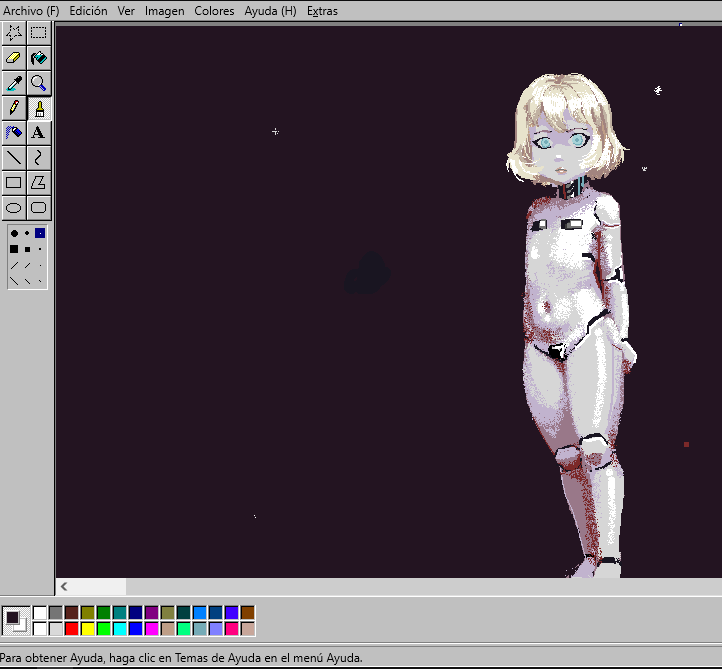This screenshot has width=722, height=669.
Task: Open the Extras menu
Action: (322, 11)
